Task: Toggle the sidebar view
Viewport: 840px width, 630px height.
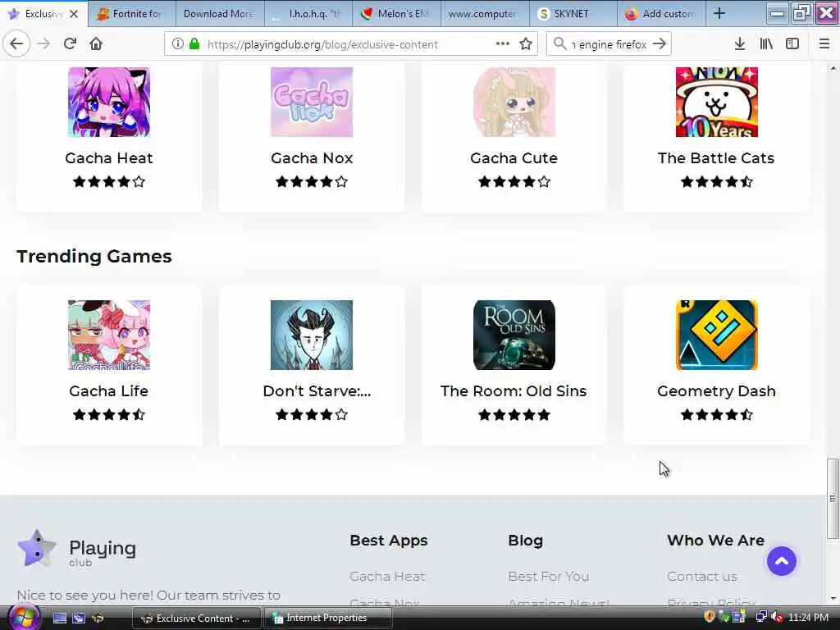Action: (792, 44)
